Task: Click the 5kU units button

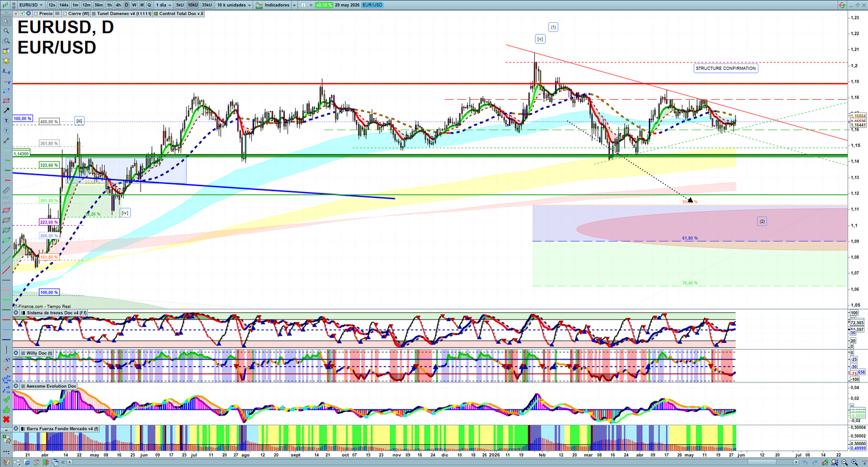Action: (180, 5)
